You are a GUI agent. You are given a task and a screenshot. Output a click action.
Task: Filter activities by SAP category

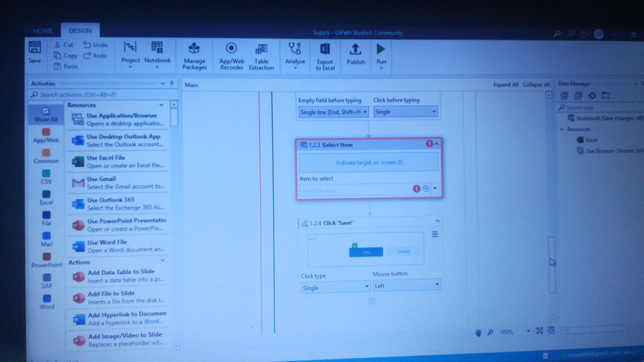(x=47, y=281)
